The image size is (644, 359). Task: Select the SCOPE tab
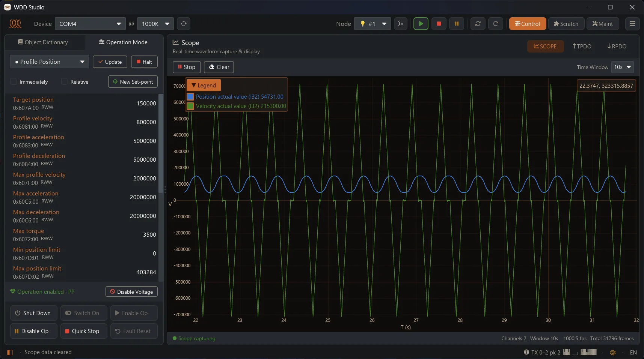[546, 46]
